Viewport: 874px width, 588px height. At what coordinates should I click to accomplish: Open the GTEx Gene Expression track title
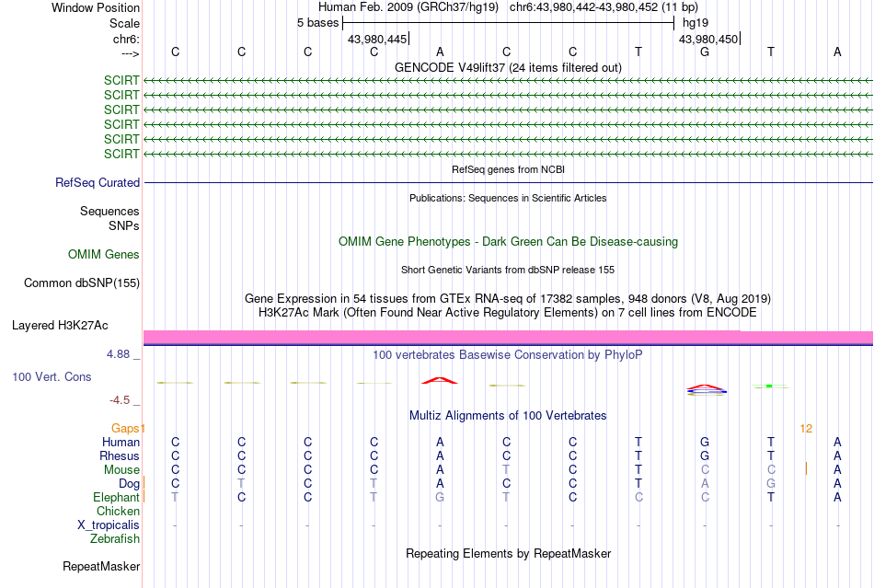pos(508,298)
